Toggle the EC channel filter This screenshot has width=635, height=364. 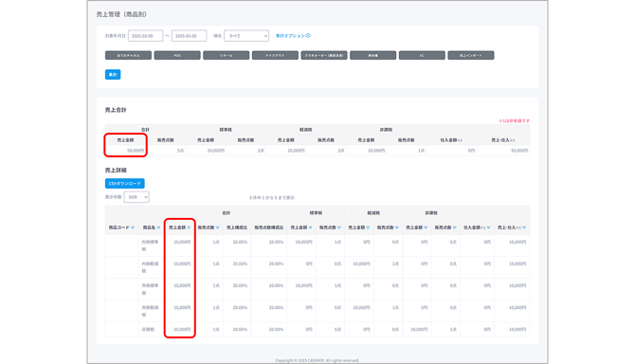pos(422,56)
